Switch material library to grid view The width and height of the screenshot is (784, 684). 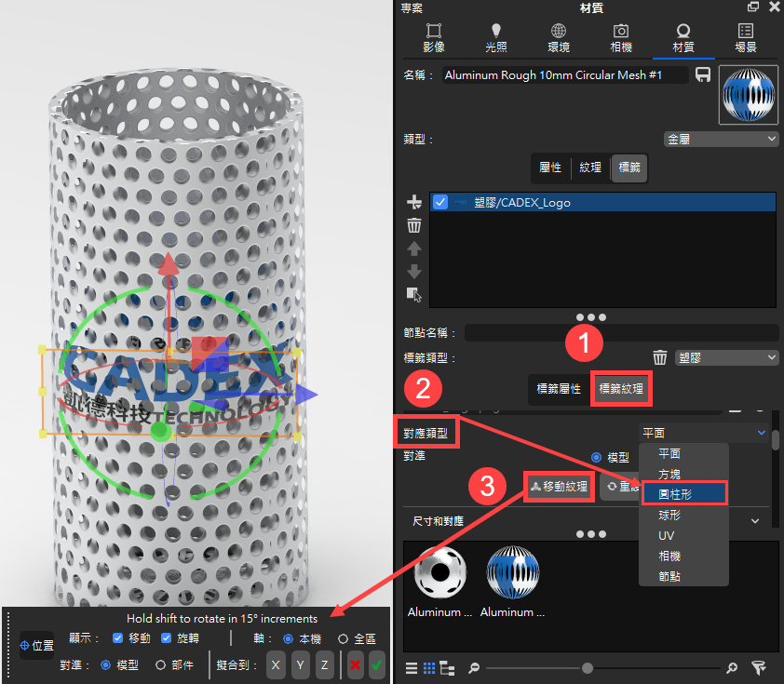click(x=429, y=668)
